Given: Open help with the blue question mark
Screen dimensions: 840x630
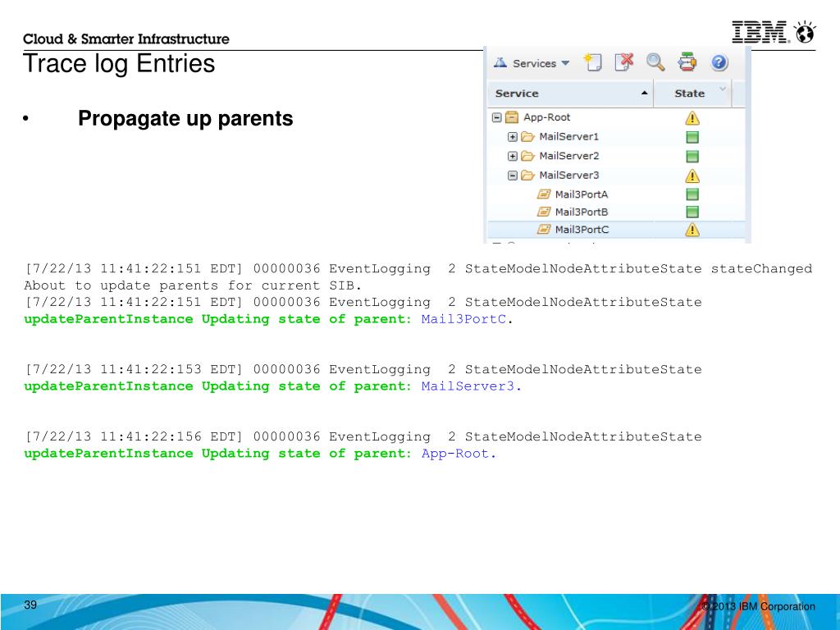Looking at the screenshot, I should (719, 62).
